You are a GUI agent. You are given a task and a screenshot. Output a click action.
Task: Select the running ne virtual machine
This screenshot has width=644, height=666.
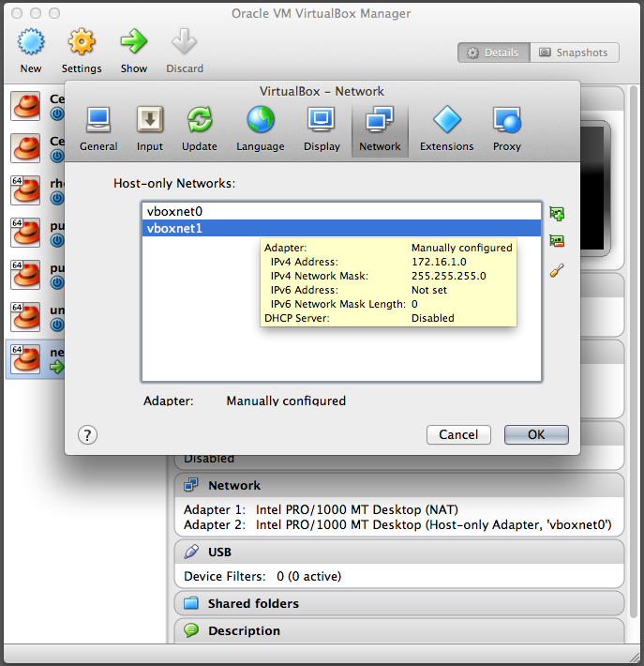pyautogui.click(x=35, y=359)
